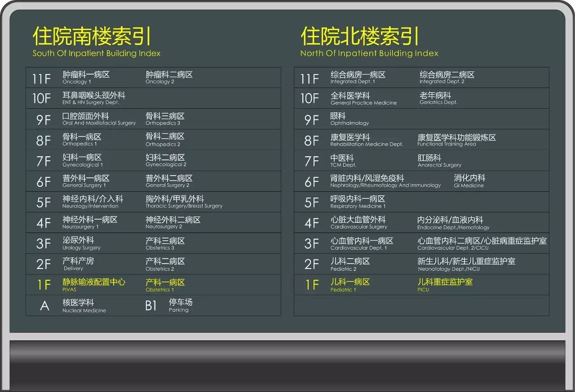Click GI Medicine (消化内科) entry

click(x=469, y=181)
